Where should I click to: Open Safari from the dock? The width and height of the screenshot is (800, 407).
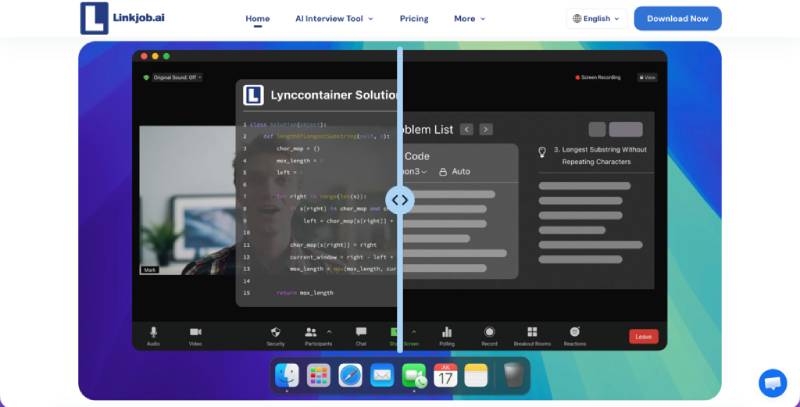(x=351, y=376)
